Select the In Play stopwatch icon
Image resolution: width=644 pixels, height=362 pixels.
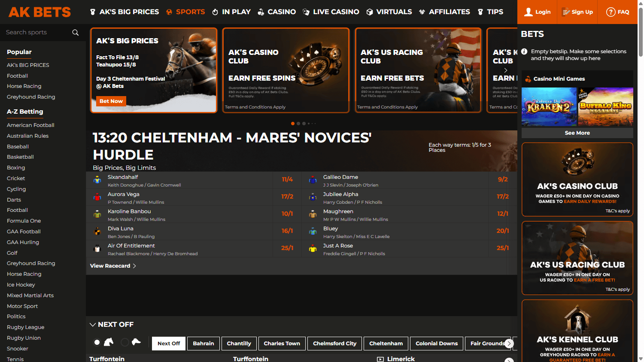[216, 12]
